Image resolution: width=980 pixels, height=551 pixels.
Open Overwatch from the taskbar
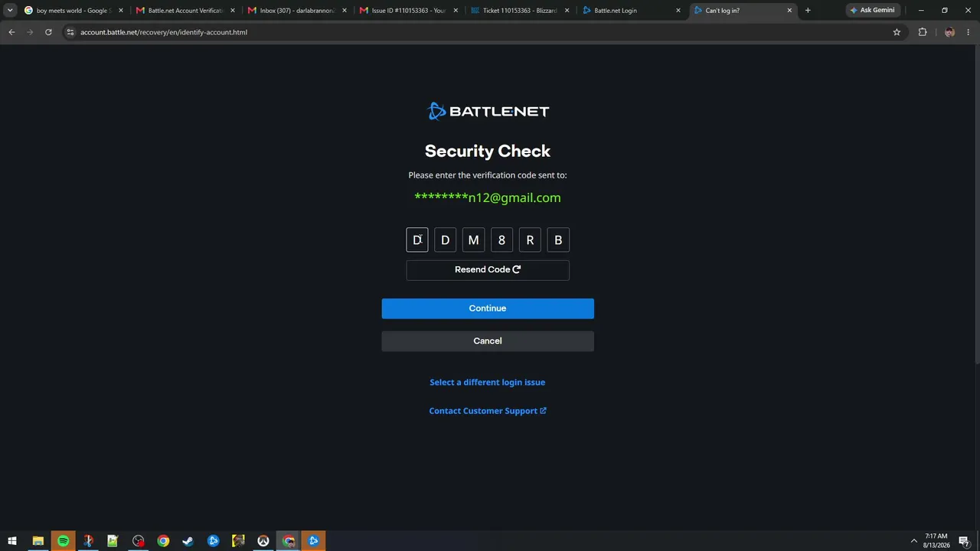click(x=263, y=541)
